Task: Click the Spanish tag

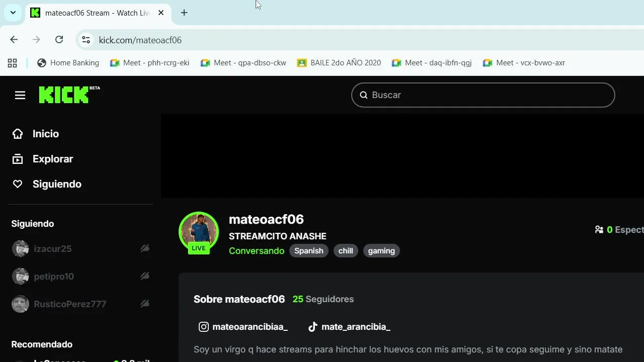Action: pos(309,251)
